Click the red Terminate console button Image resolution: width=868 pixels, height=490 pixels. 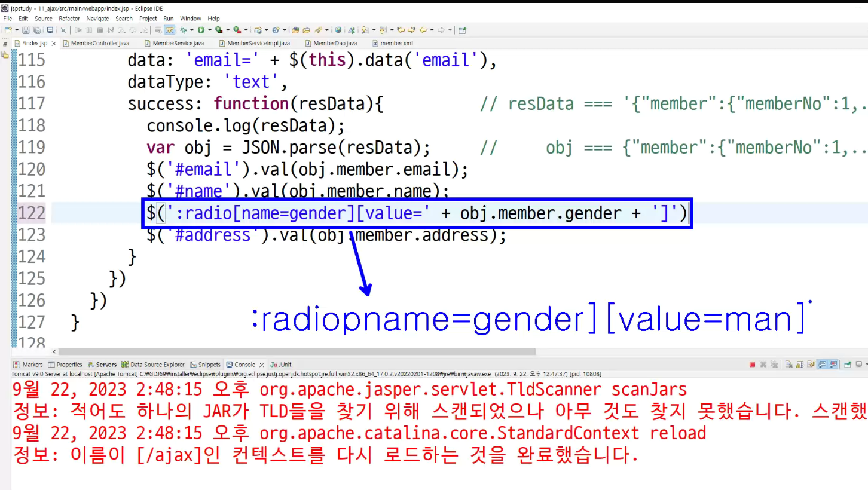point(752,365)
